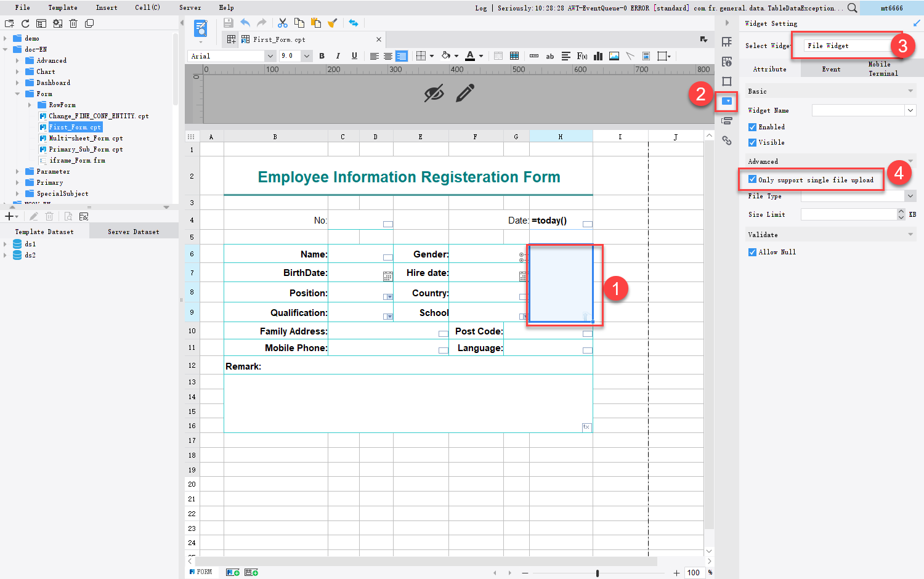Toggle Only support single file upload
Viewport: 924px width, 579px height.
pos(752,180)
